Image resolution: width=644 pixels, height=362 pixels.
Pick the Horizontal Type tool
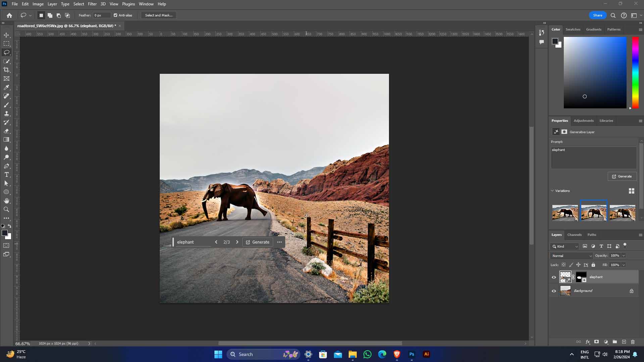(6, 175)
